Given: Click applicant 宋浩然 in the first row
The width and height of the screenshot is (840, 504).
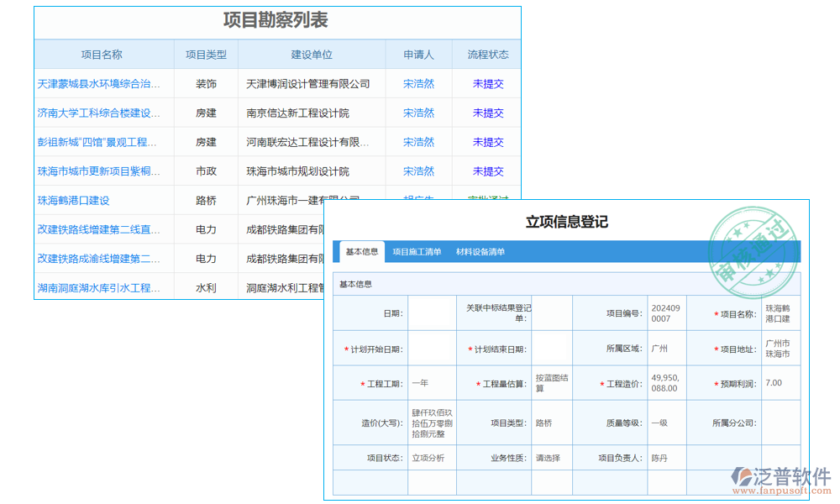Looking at the screenshot, I should tap(417, 83).
